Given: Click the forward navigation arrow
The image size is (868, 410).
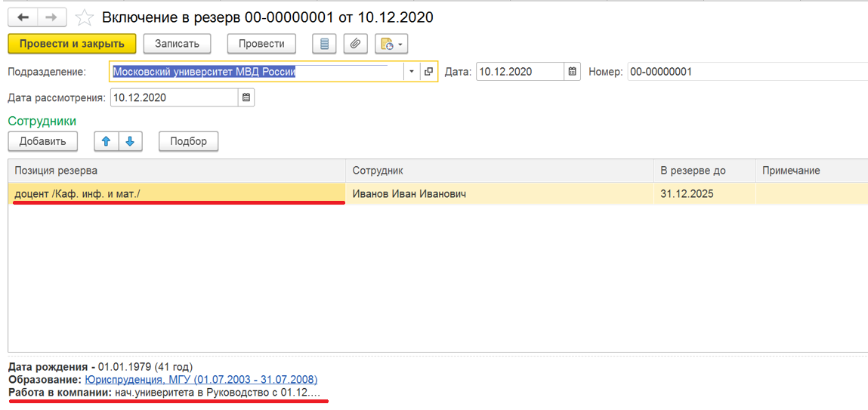Looking at the screenshot, I should tap(51, 17).
